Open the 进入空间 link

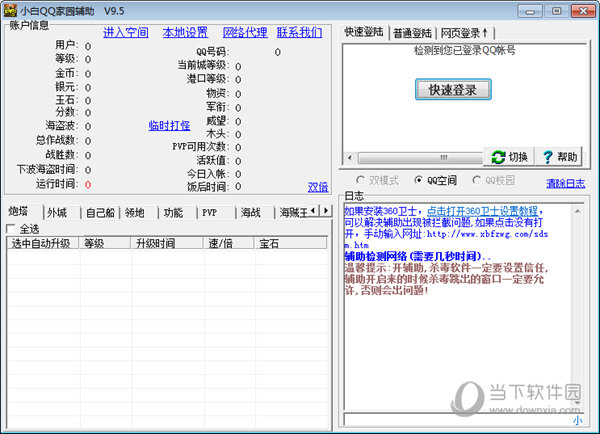[x=126, y=33]
